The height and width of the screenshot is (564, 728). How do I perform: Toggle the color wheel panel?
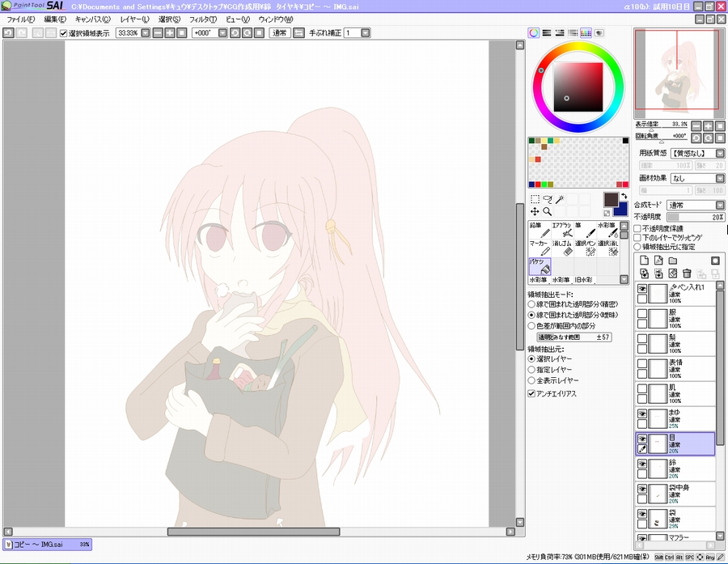coord(534,32)
